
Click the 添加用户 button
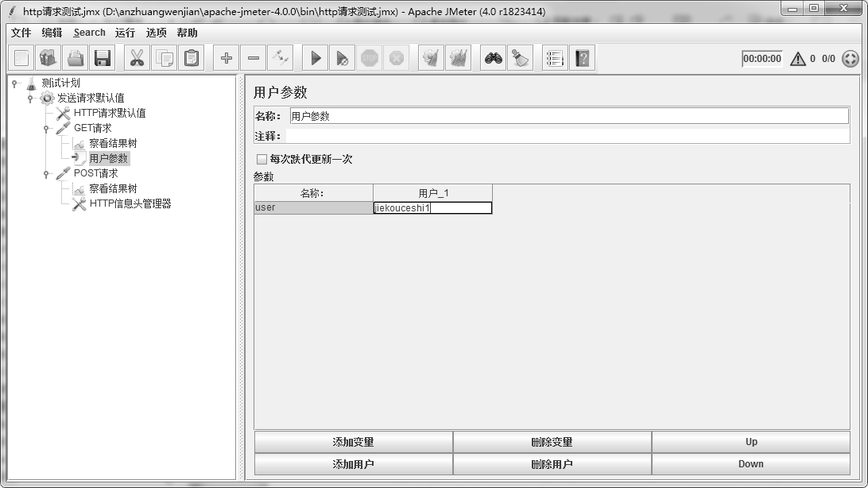353,464
